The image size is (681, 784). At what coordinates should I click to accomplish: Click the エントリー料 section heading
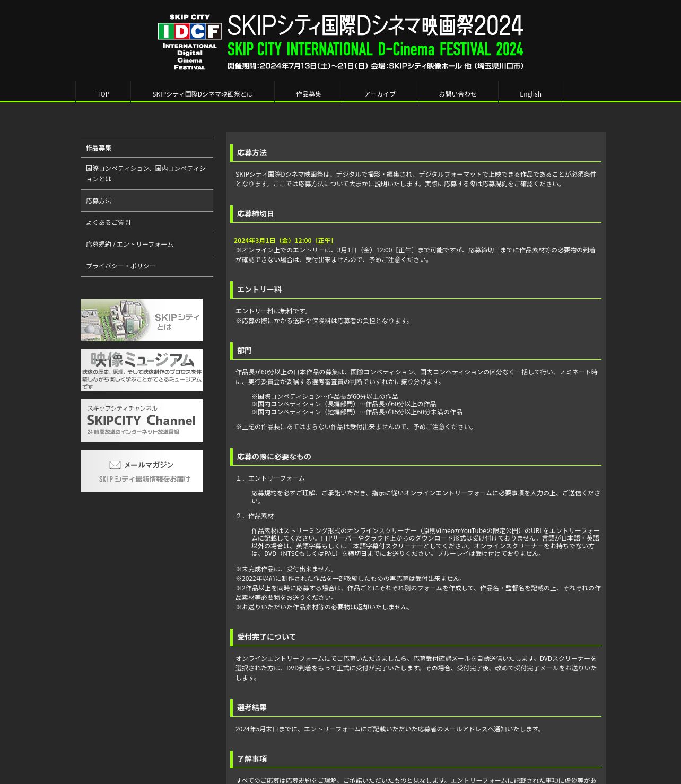click(x=259, y=290)
